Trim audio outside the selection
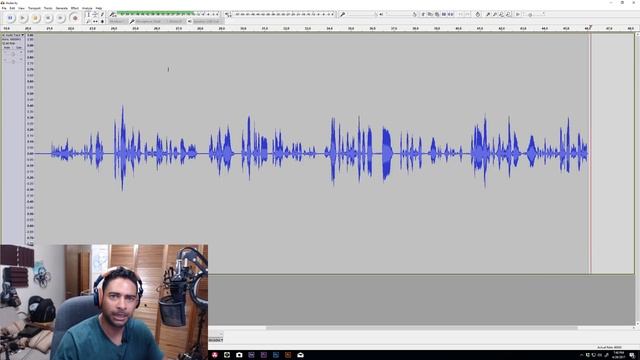 tap(444, 14)
